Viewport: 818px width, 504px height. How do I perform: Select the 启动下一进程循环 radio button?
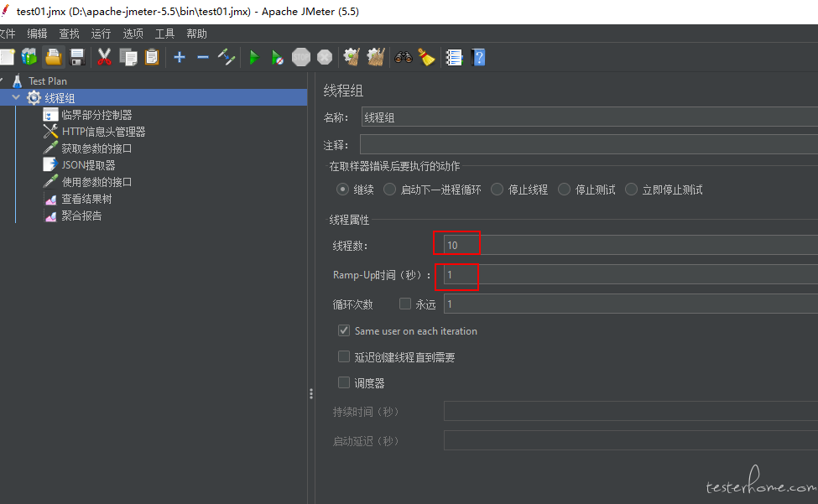click(389, 190)
